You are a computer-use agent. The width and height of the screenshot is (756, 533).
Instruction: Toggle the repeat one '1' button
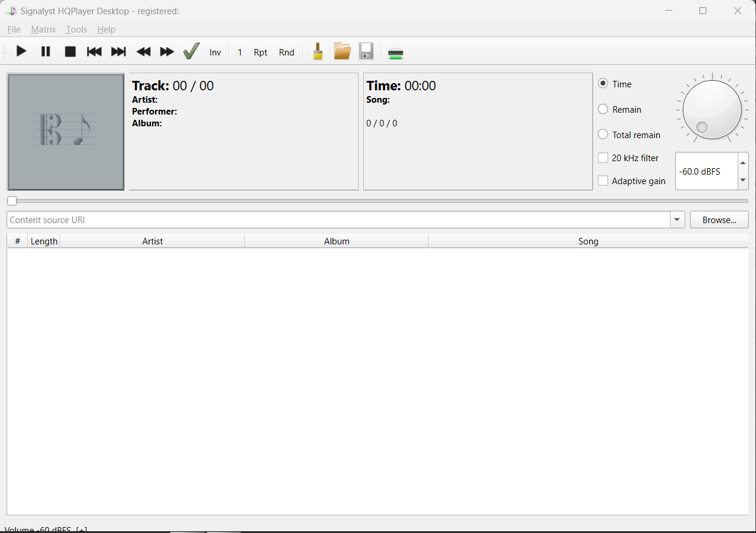tap(240, 52)
